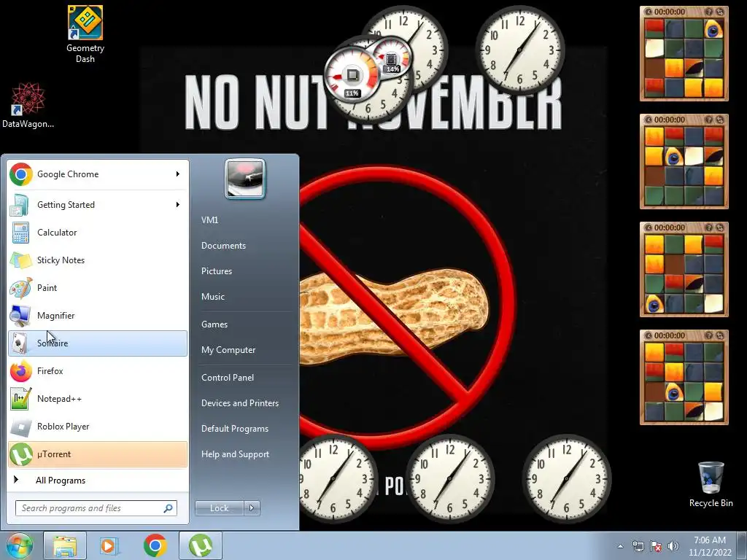Open Control Panel

point(228,378)
